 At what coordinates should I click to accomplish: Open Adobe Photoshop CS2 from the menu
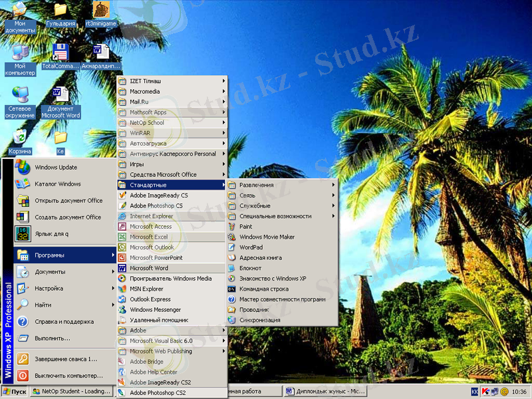[158, 393]
